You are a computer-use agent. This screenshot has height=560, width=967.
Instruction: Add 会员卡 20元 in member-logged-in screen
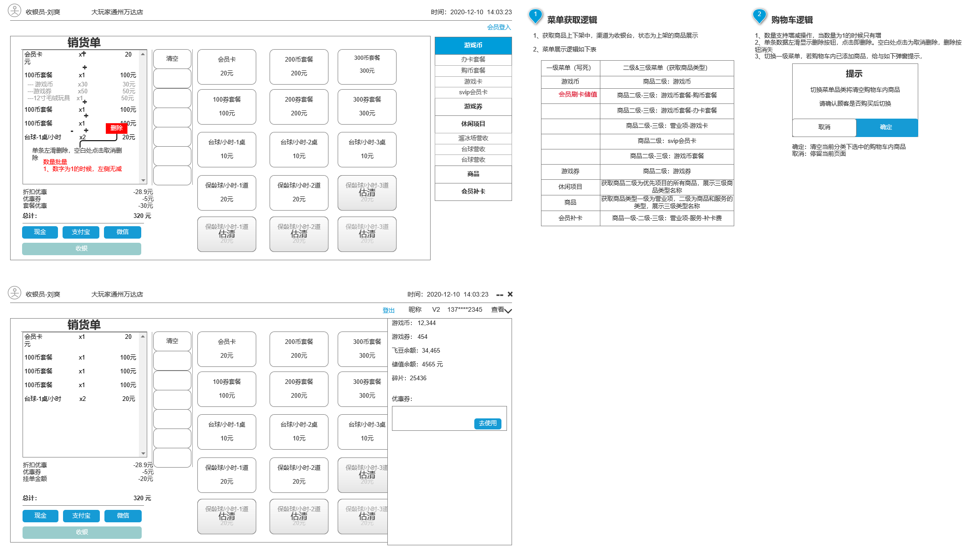[x=226, y=349]
